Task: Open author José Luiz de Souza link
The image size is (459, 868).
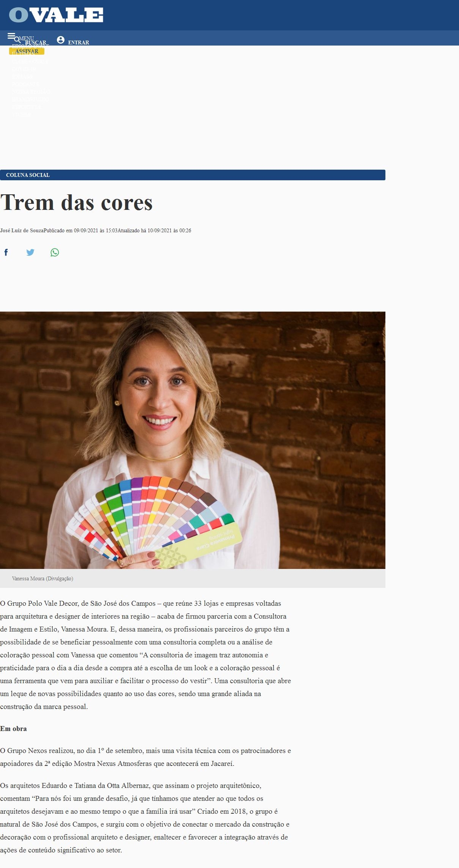Action: (x=22, y=230)
